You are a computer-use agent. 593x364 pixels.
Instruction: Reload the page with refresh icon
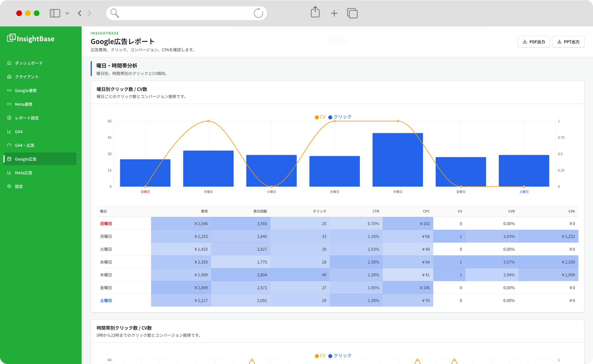(x=258, y=13)
